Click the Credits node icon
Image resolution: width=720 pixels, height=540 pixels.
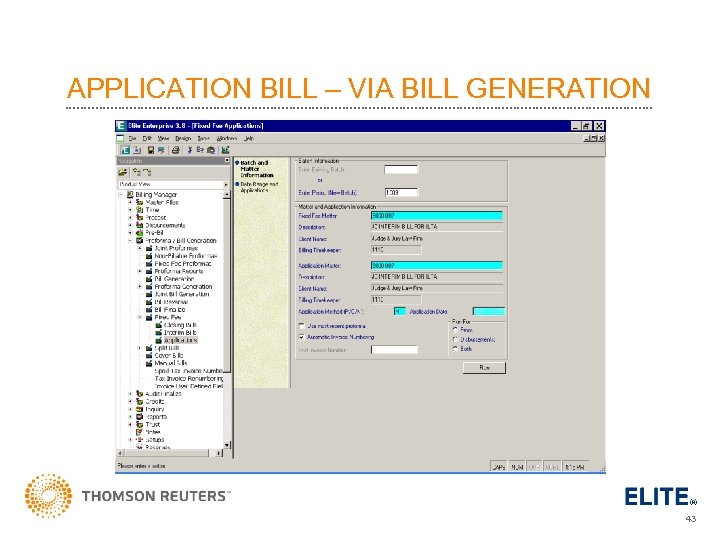[140, 401]
